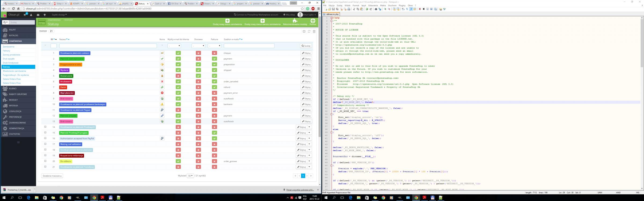Click the Edge icon in left taskbar
This screenshot has width=644, height=201.
pyautogui.click(x=28, y=198)
